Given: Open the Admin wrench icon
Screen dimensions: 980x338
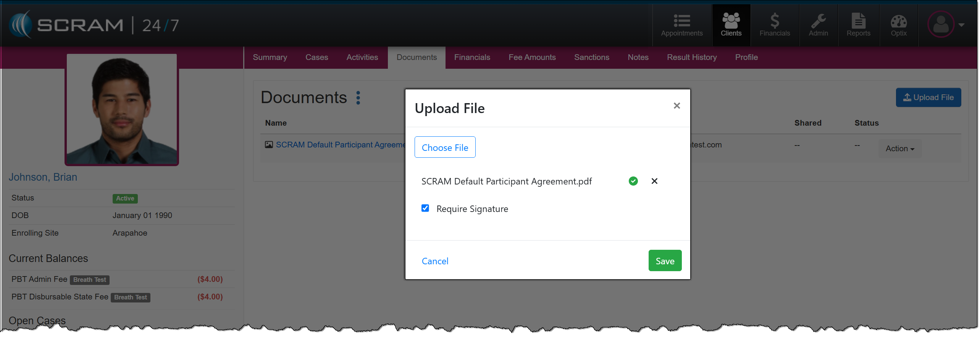Looking at the screenshot, I should click(818, 21).
